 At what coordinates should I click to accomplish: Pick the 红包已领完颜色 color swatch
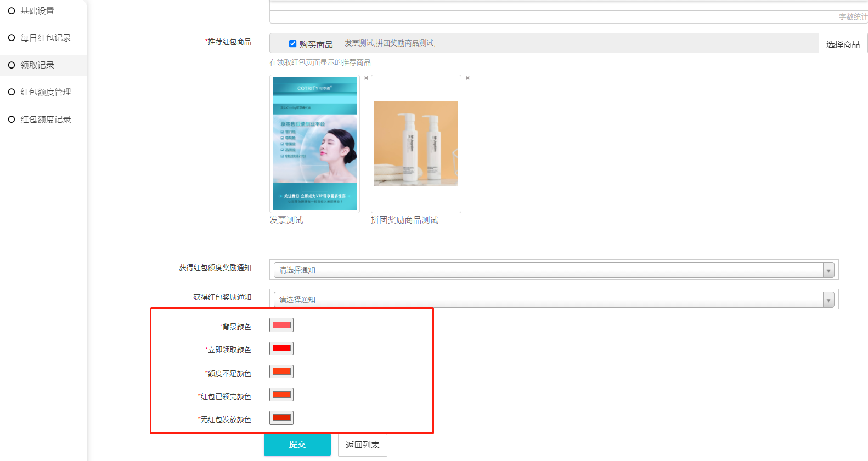[x=281, y=395]
